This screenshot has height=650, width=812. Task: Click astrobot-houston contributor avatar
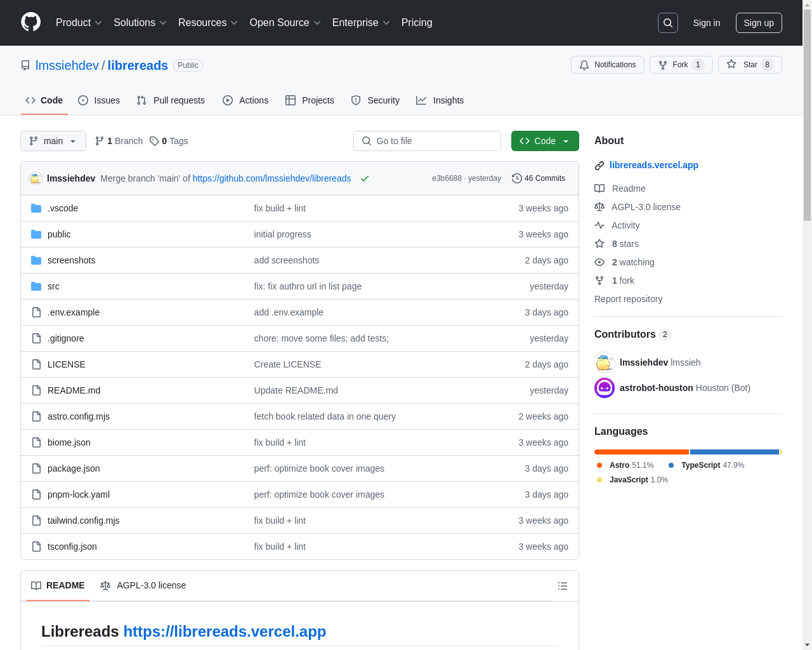pyautogui.click(x=605, y=388)
